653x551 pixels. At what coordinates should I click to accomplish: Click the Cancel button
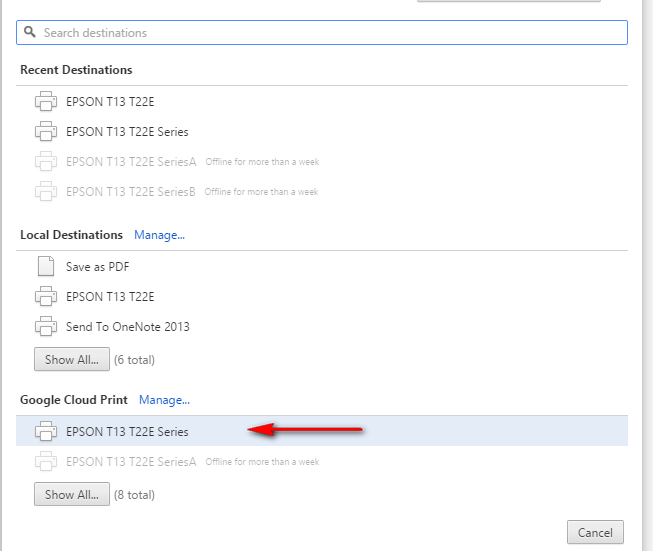595,532
